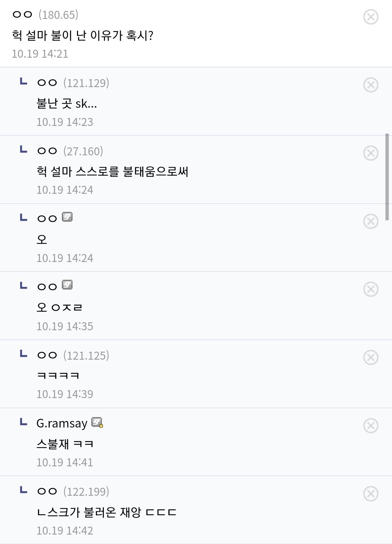Click the reply text '스불재 ㅋㅋ'

pos(65,444)
